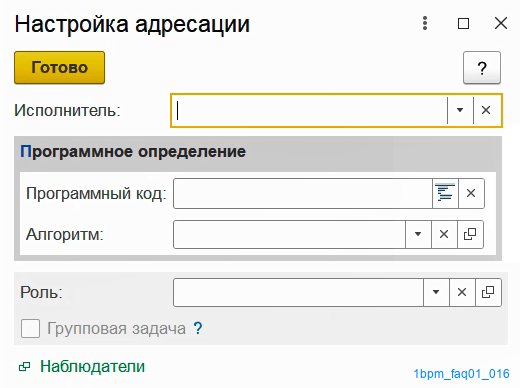This screenshot has width=520, height=388.
Task: Clear the Алгоритм field with X
Action: (x=444, y=234)
